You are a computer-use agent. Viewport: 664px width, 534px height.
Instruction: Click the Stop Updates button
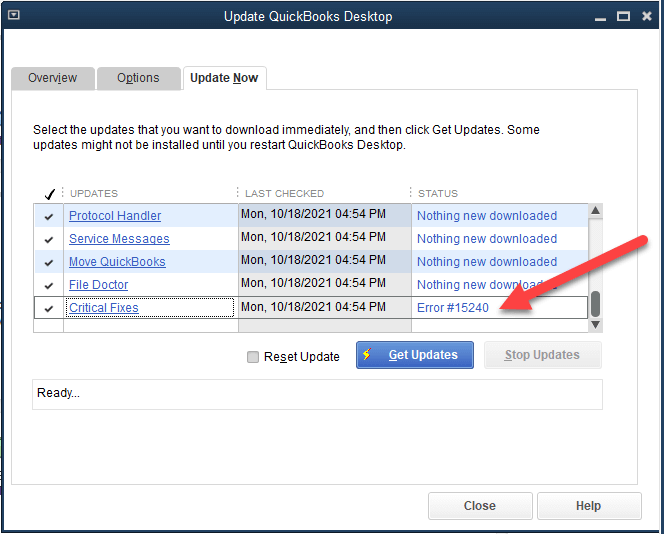click(542, 355)
